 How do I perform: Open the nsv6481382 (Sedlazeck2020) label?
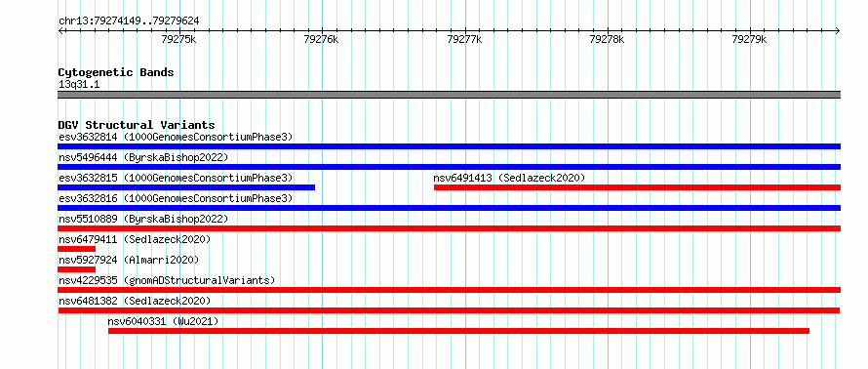tap(135, 301)
